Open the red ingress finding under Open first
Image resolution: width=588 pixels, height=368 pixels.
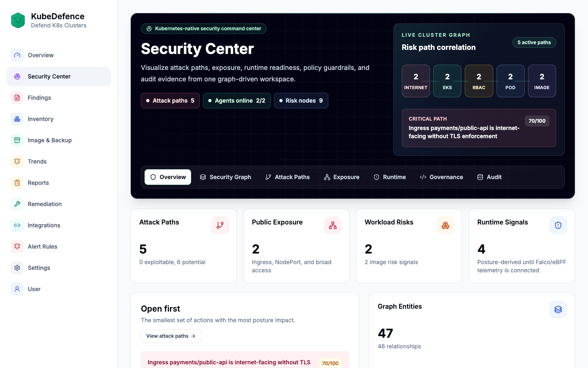pyautogui.click(x=245, y=360)
